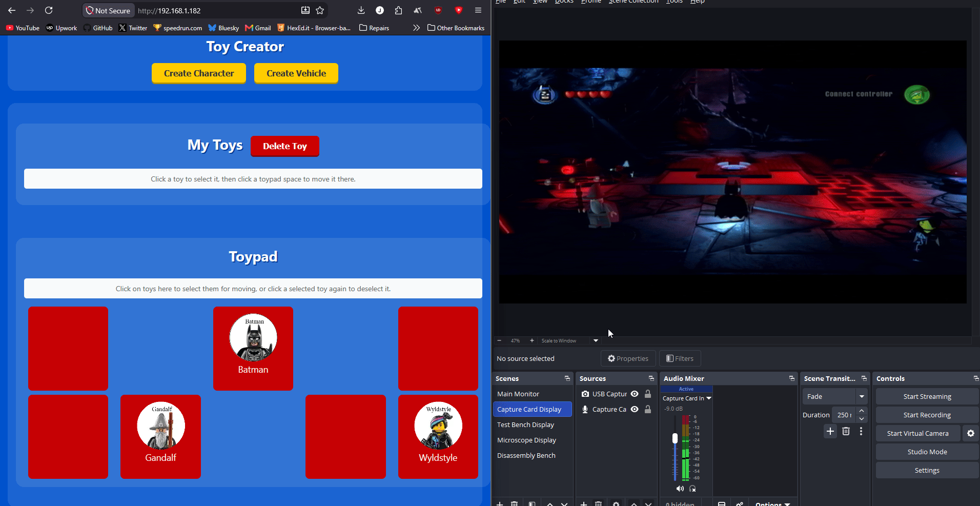
Task: Go back in the browser history
Action: (x=12, y=10)
